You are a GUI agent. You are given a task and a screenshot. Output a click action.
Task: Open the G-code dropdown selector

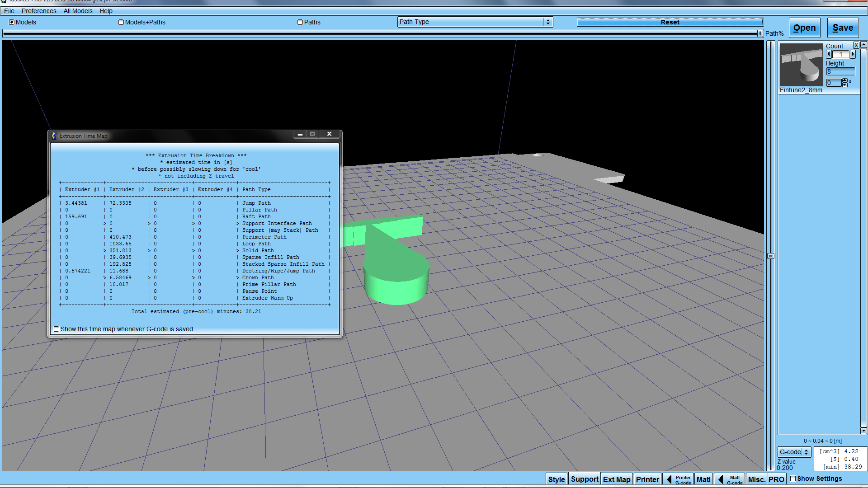(x=794, y=452)
